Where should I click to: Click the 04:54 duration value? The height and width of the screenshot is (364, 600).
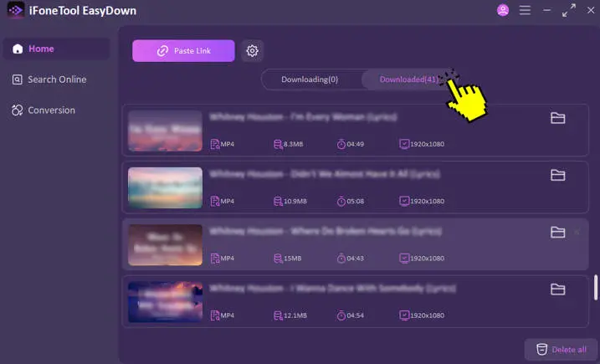[x=355, y=315]
